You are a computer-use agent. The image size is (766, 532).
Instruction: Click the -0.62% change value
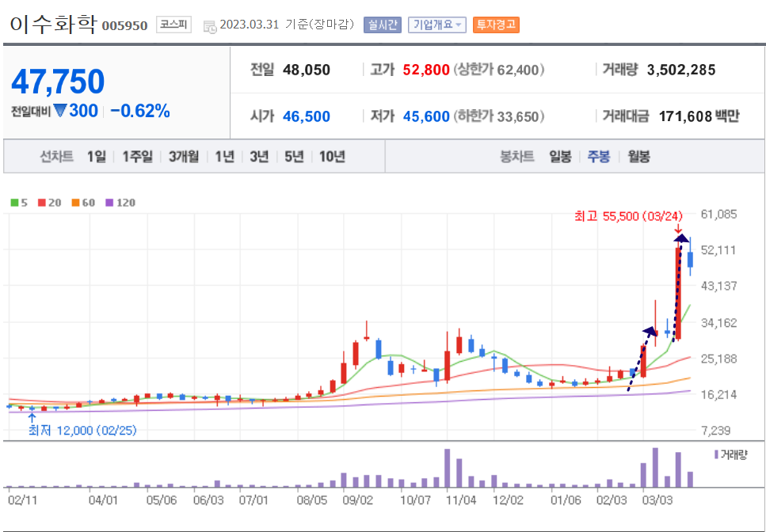point(140,111)
